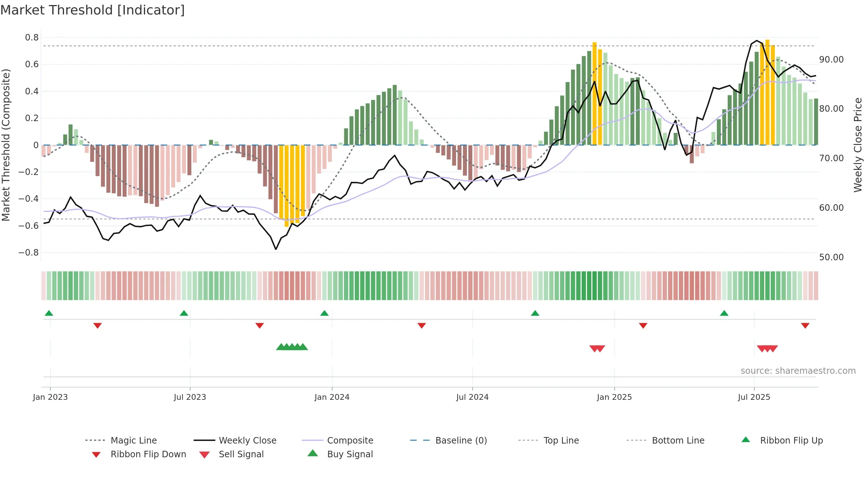
Task: Toggle the Buy Signal legend entry
Action: click(340, 454)
